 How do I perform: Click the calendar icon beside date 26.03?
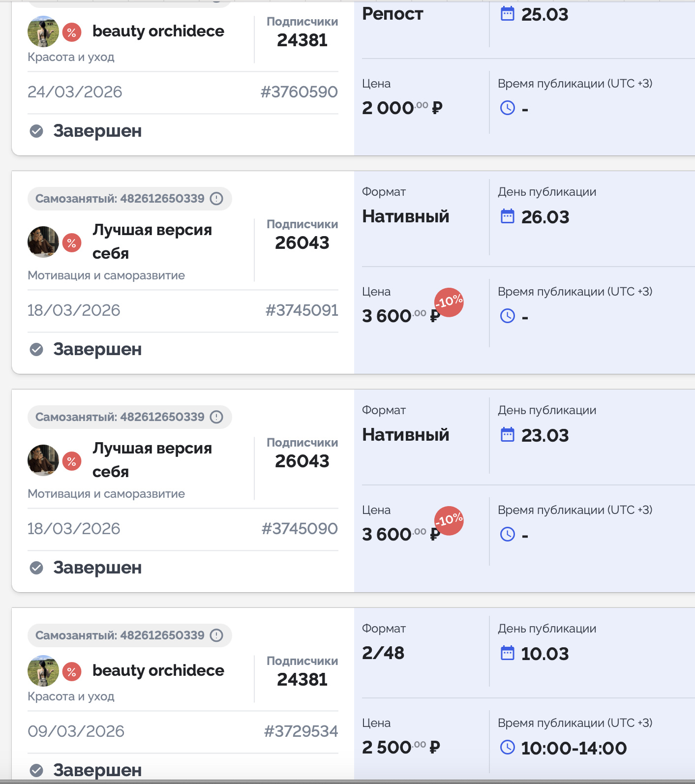(x=507, y=216)
